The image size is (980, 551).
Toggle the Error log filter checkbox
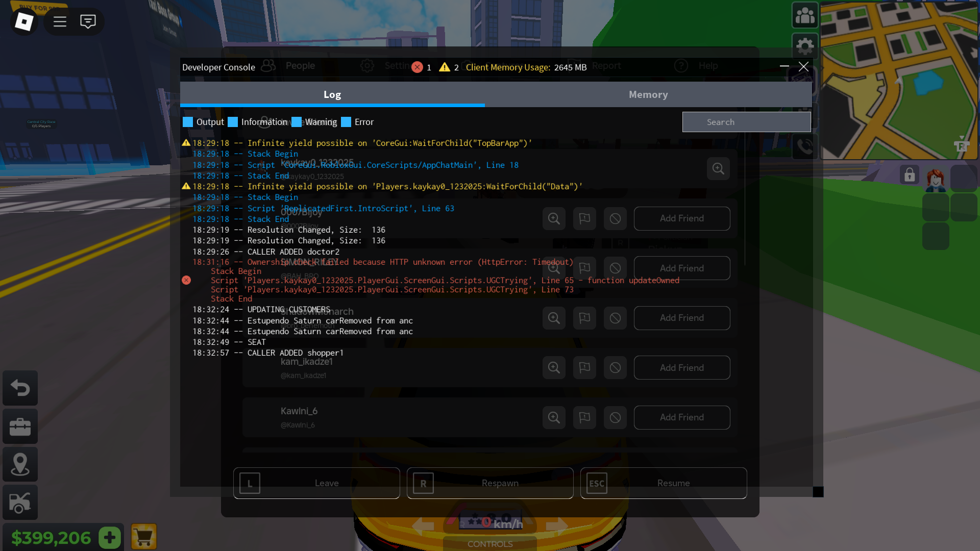[346, 122]
